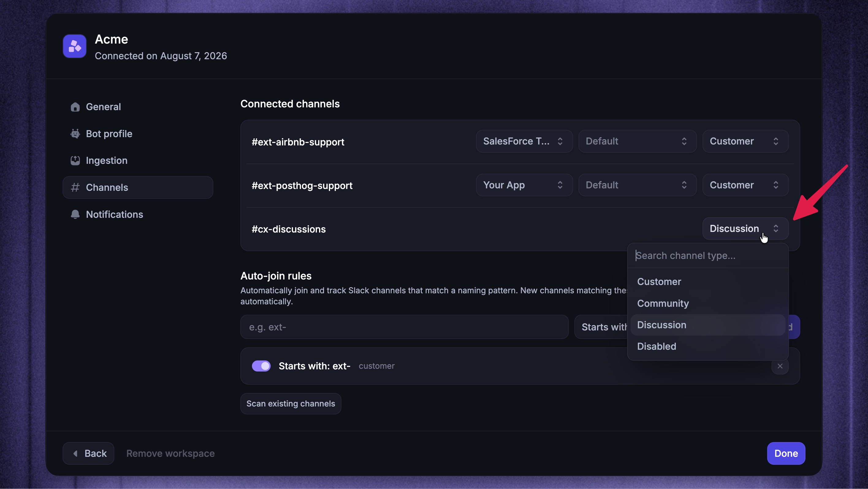This screenshot has height=489, width=868.
Task: Click the Bot profile robot icon
Action: [x=75, y=133]
